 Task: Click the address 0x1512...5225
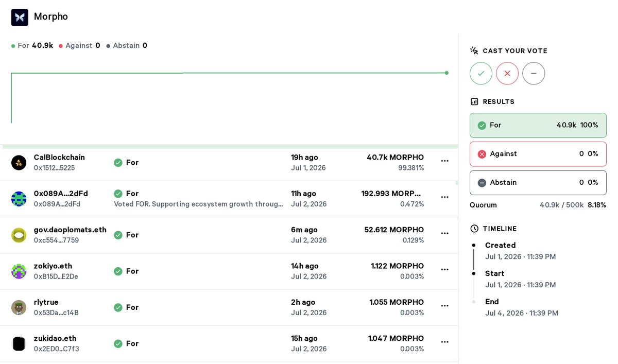[55, 168]
